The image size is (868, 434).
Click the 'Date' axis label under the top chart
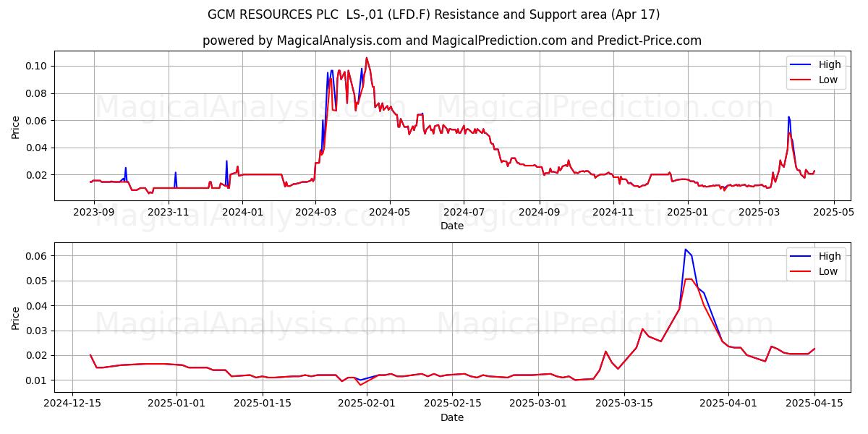point(452,226)
